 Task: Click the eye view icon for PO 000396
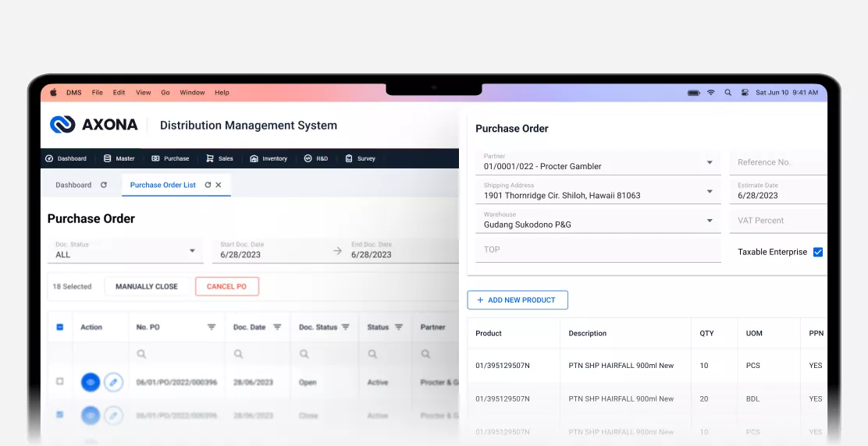pyautogui.click(x=91, y=382)
